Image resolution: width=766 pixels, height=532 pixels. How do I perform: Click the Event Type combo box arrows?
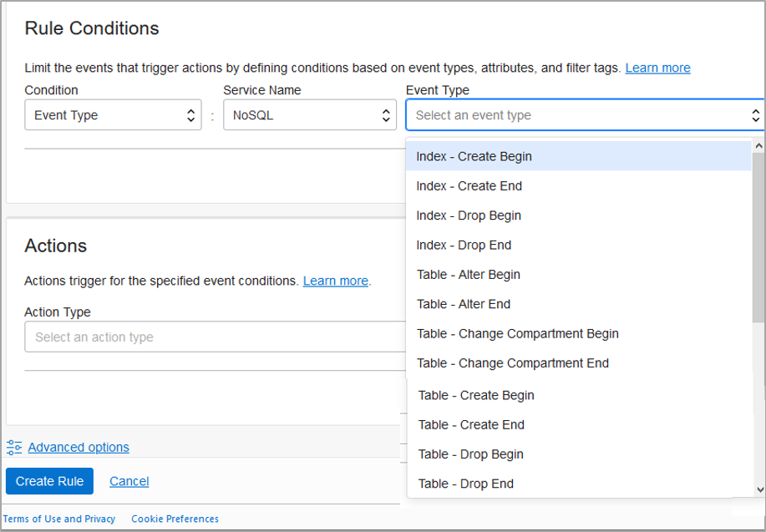pos(756,115)
